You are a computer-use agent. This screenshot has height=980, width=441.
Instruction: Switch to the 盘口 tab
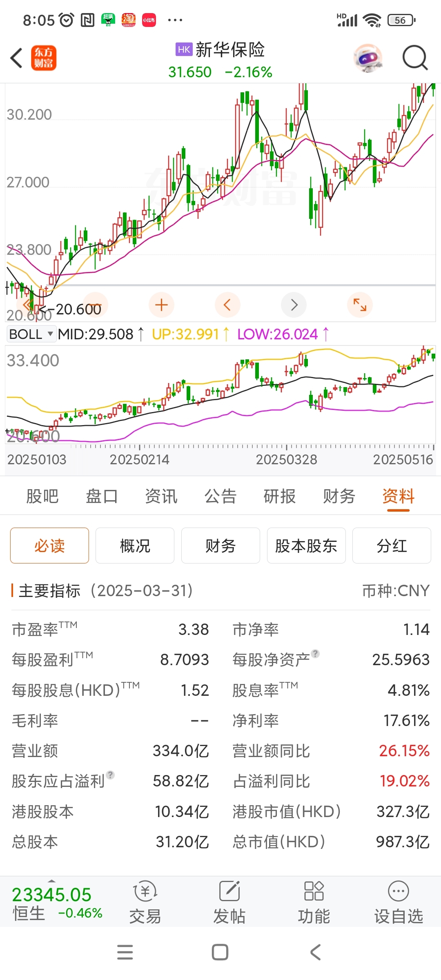(x=102, y=497)
